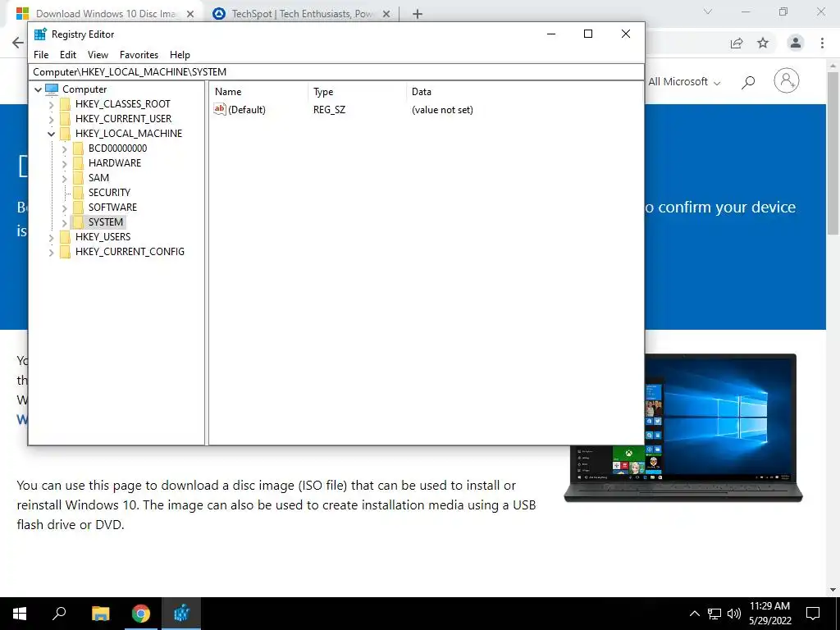The width and height of the screenshot is (840, 630).
Task: Expand the SAM key
Action: (x=64, y=178)
